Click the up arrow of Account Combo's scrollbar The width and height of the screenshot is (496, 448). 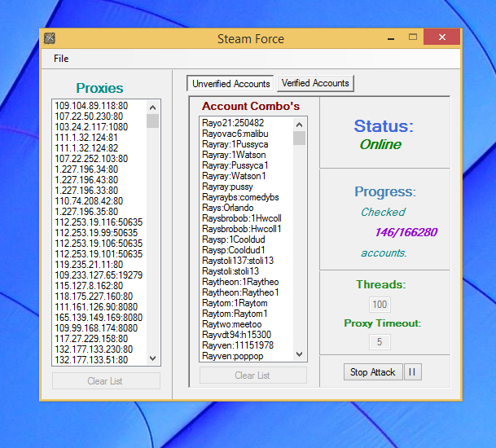(x=299, y=125)
